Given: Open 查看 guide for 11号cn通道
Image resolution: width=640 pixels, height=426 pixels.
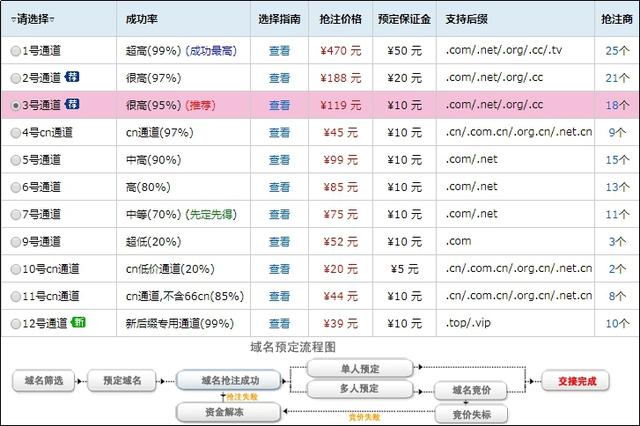Looking at the screenshot, I should [x=280, y=297].
